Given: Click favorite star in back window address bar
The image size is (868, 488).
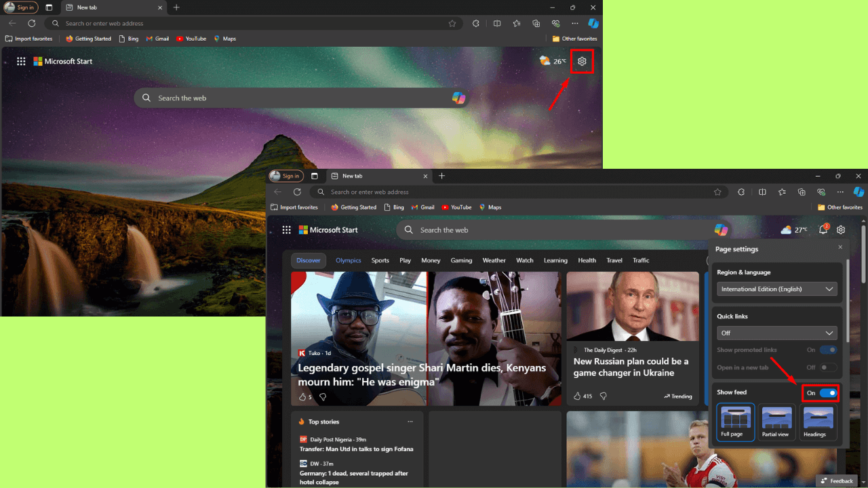Looking at the screenshot, I should pos(452,23).
